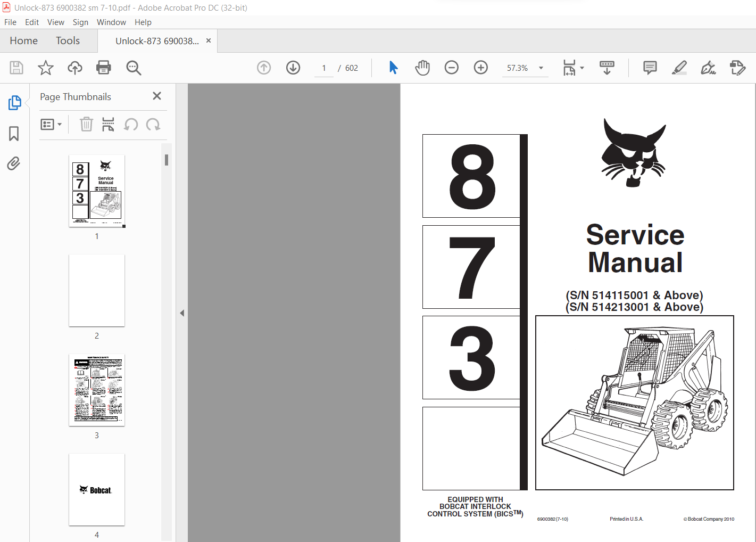Switch to the Tools tab
Image resolution: width=756 pixels, height=542 pixels.
(68, 41)
